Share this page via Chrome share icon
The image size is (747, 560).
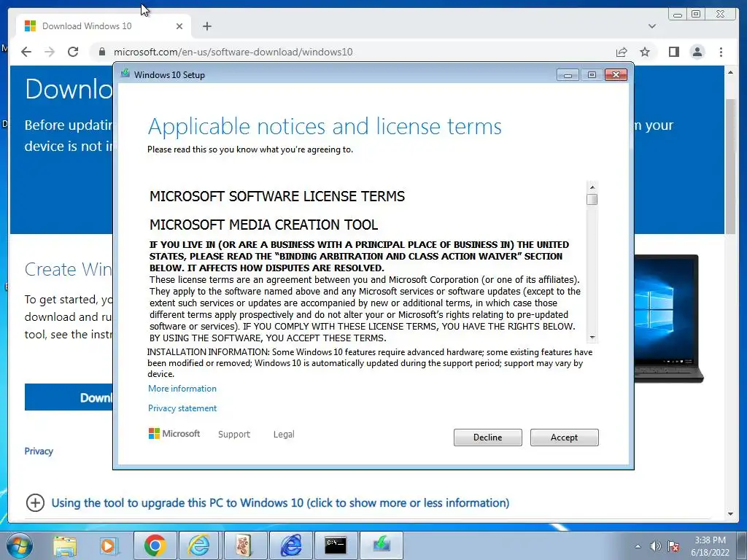tap(622, 52)
